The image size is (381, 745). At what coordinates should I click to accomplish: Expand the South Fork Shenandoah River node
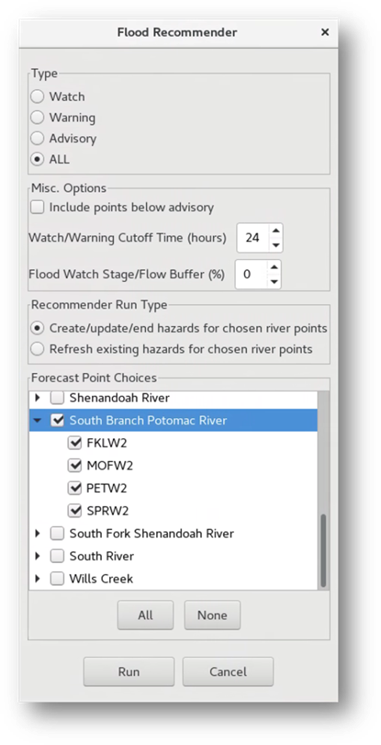(x=38, y=534)
